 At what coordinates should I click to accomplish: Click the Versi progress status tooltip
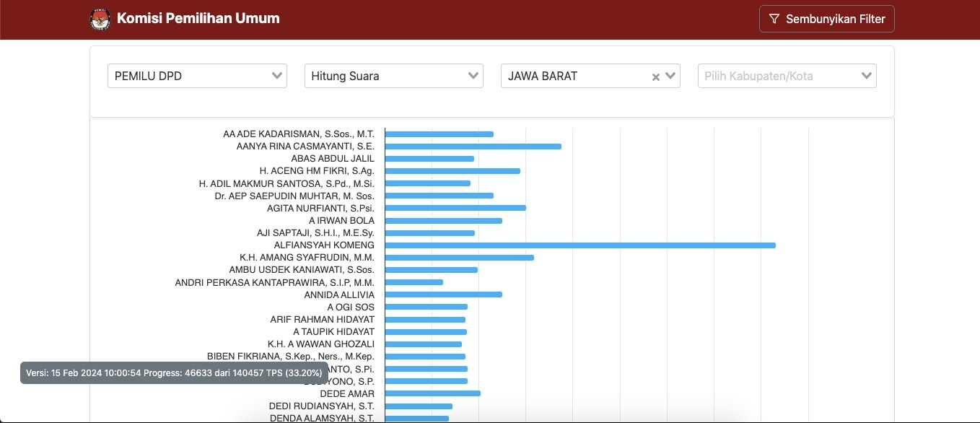[174, 372]
